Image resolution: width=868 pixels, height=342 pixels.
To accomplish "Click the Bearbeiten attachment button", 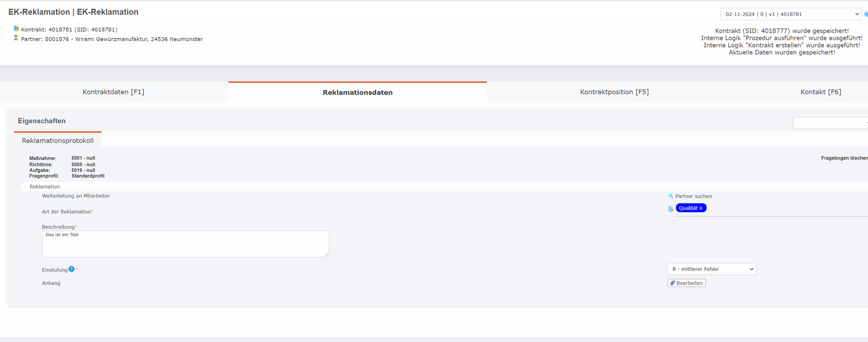I will point(687,283).
